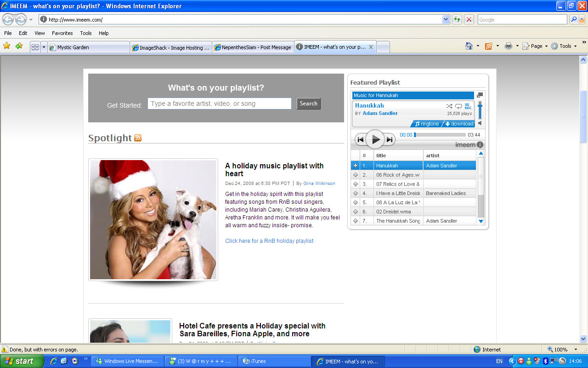Open the Mariah Carey holiday thumbnail
588x368 pixels.
[153, 220]
